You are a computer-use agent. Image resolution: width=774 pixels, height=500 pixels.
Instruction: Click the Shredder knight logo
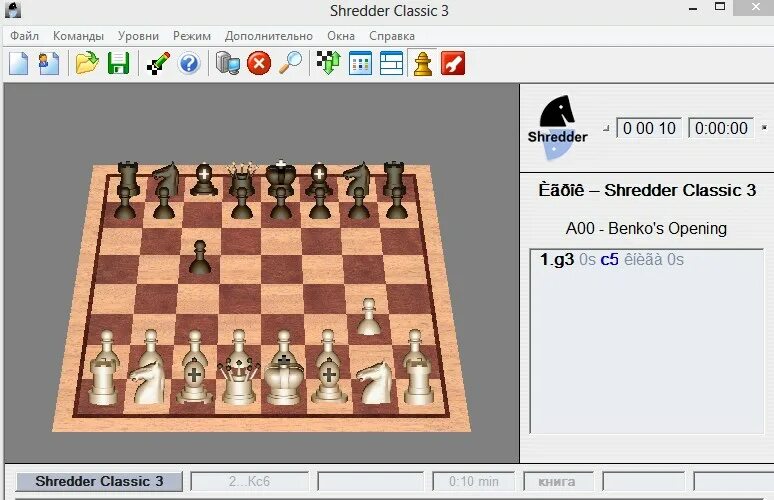(558, 127)
